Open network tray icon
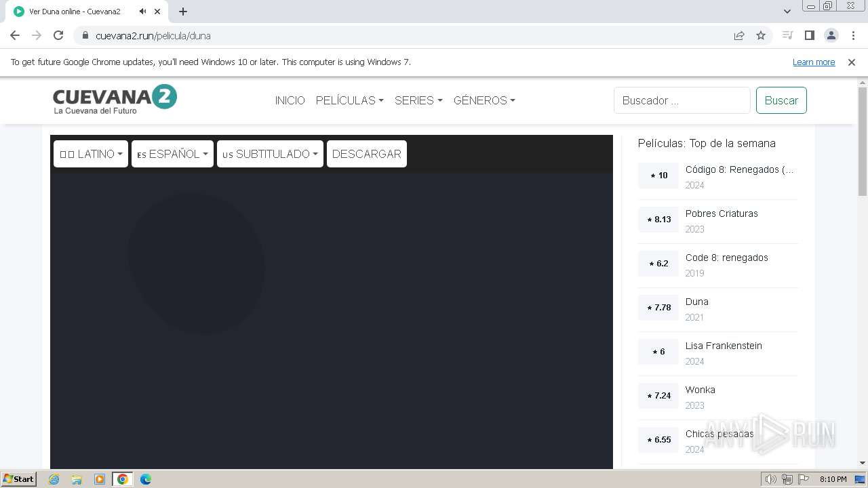This screenshot has width=868, height=488. pos(787,479)
